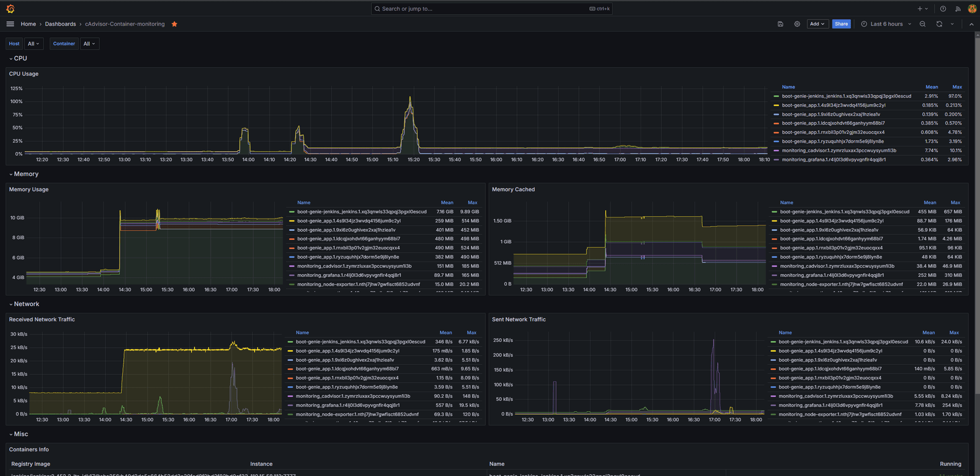Toggle boot-genie-jenkins series in Memory Cached legend
The image size is (980, 476).
844,212
